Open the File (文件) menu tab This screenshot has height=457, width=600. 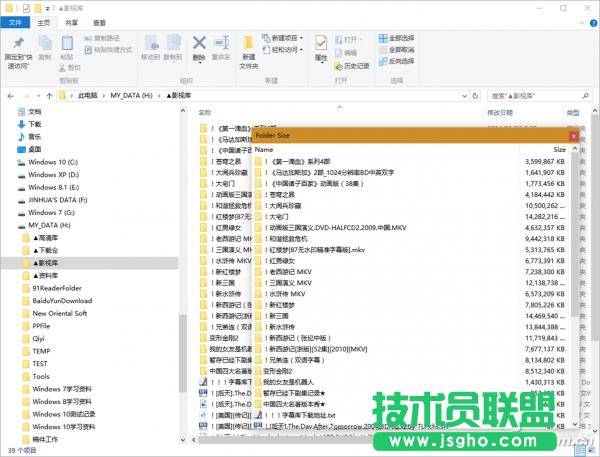coord(14,21)
